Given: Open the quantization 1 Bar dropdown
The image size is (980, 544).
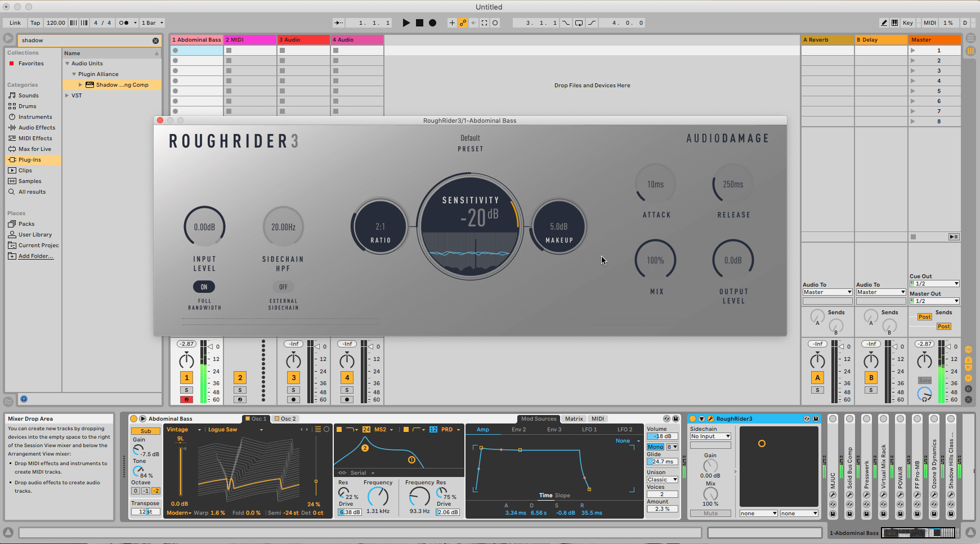Looking at the screenshot, I should pyautogui.click(x=153, y=23).
